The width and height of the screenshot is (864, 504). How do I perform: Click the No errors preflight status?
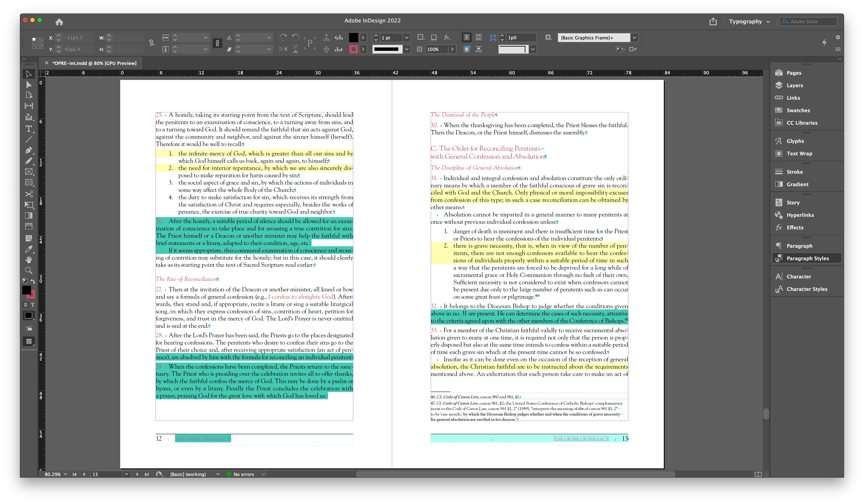(243, 474)
